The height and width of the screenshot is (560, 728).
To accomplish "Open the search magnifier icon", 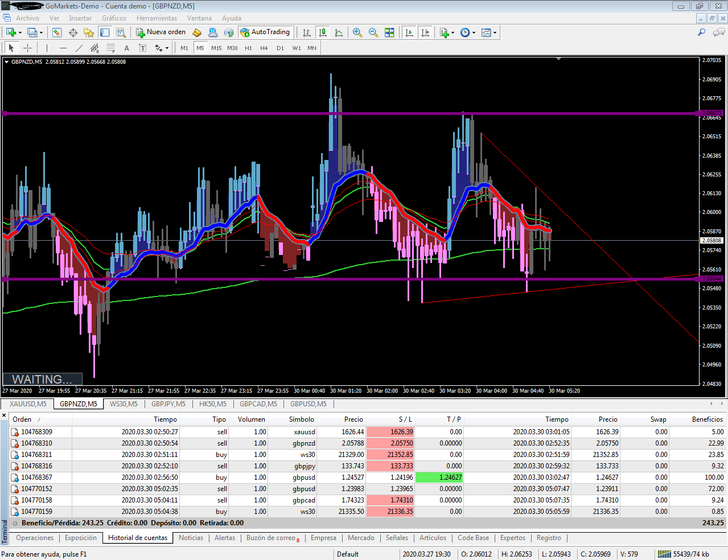I will click(701, 32).
